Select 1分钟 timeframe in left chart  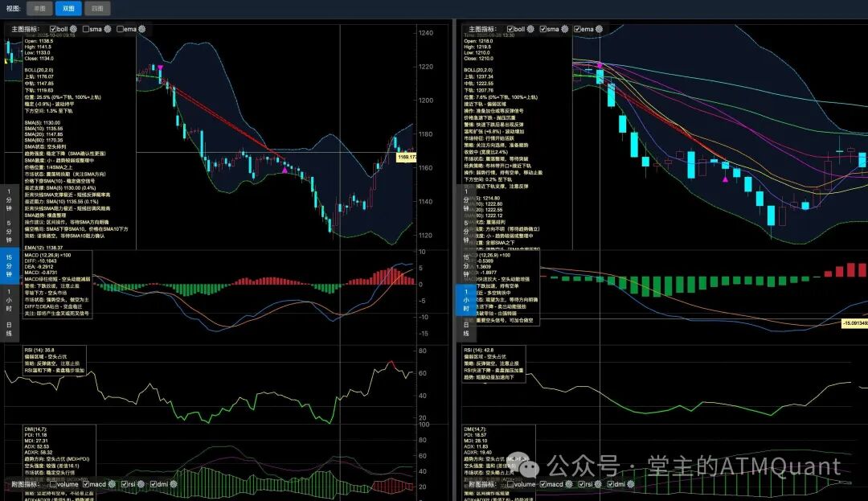coord(9,200)
